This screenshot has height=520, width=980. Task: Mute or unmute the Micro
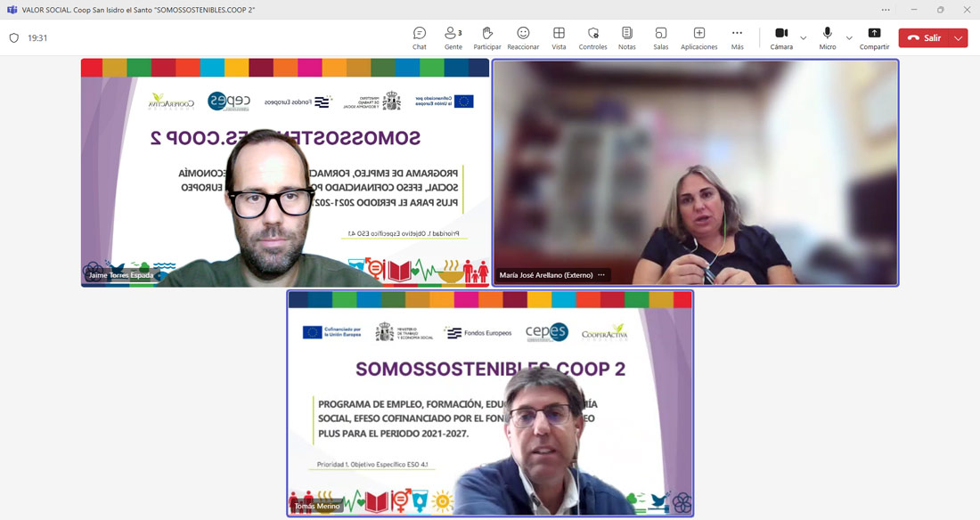click(828, 38)
